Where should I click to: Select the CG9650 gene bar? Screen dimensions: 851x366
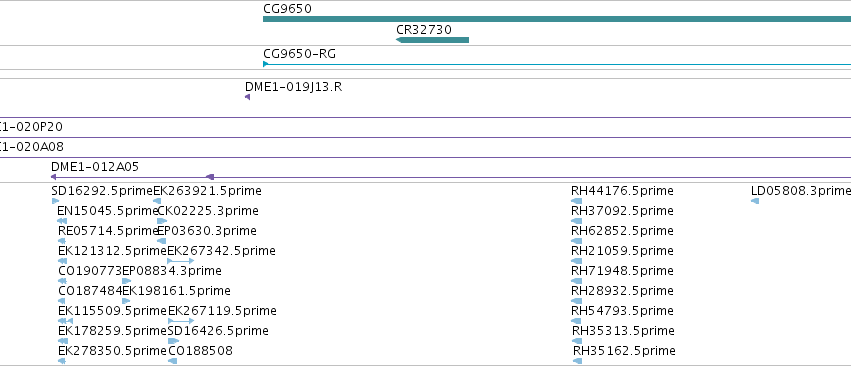click(x=557, y=19)
